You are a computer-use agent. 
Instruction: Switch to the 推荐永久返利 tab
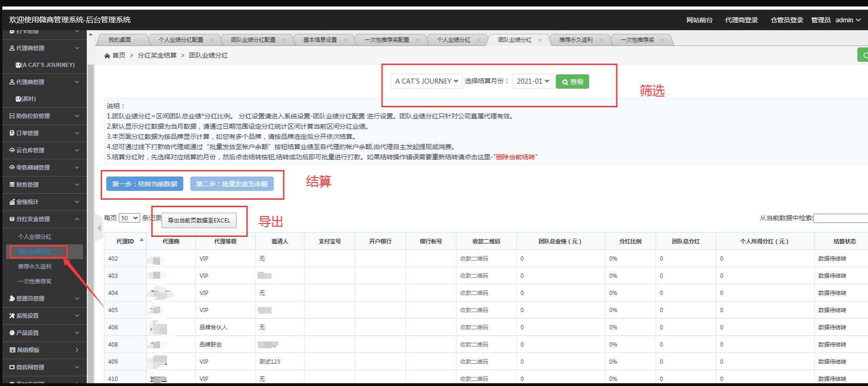click(576, 40)
